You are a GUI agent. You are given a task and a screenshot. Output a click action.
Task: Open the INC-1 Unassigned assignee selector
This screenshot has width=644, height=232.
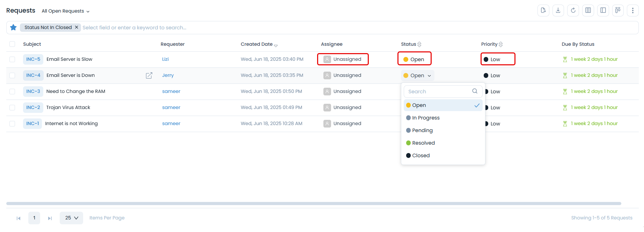point(342,124)
